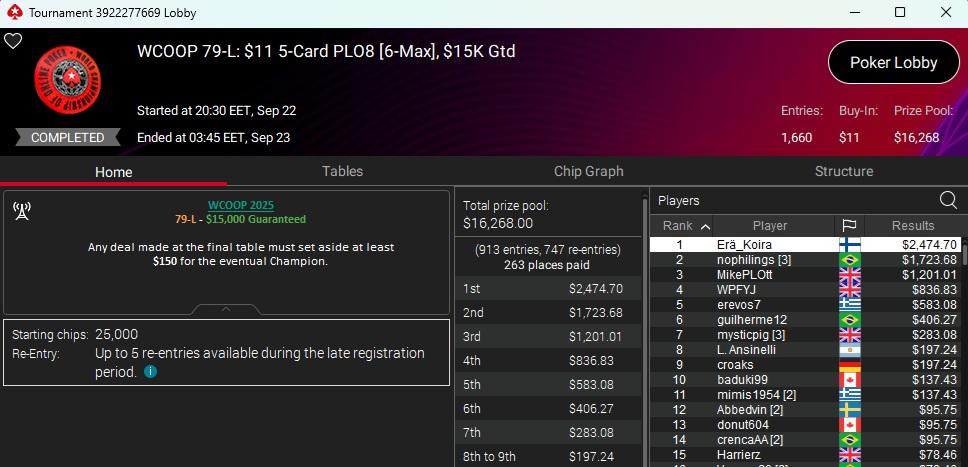The width and height of the screenshot is (968, 467).
Task: Click Germany flag beside croaks
Action: tap(850, 365)
